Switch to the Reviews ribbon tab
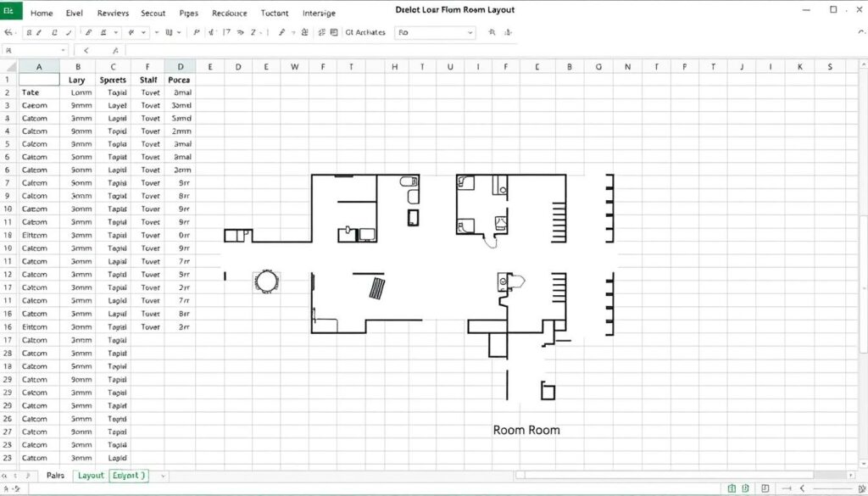This screenshot has height=496, width=868. click(x=113, y=14)
